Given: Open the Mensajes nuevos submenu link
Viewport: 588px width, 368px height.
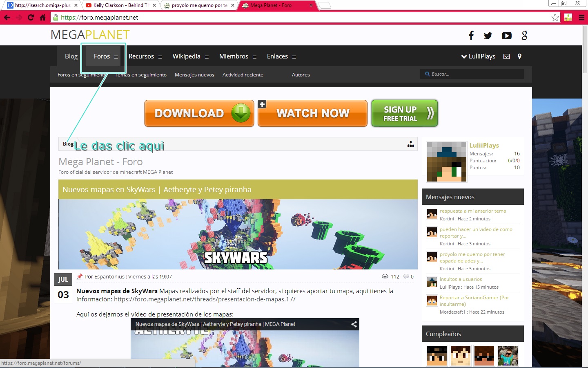Looking at the screenshot, I should (x=194, y=75).
